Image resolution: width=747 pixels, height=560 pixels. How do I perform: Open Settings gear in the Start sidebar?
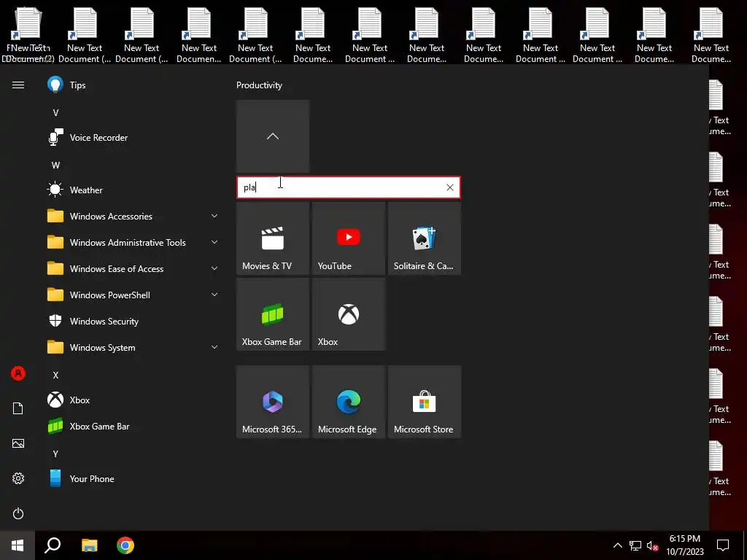pyautogui.click(x=18, y=478)
